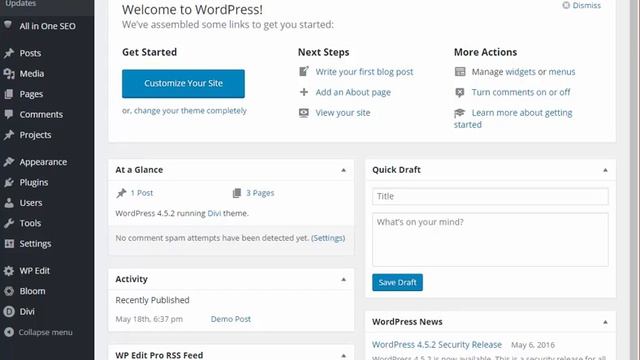Click the Plugins plug icon
640x360 pixels.
coord(9,182)
